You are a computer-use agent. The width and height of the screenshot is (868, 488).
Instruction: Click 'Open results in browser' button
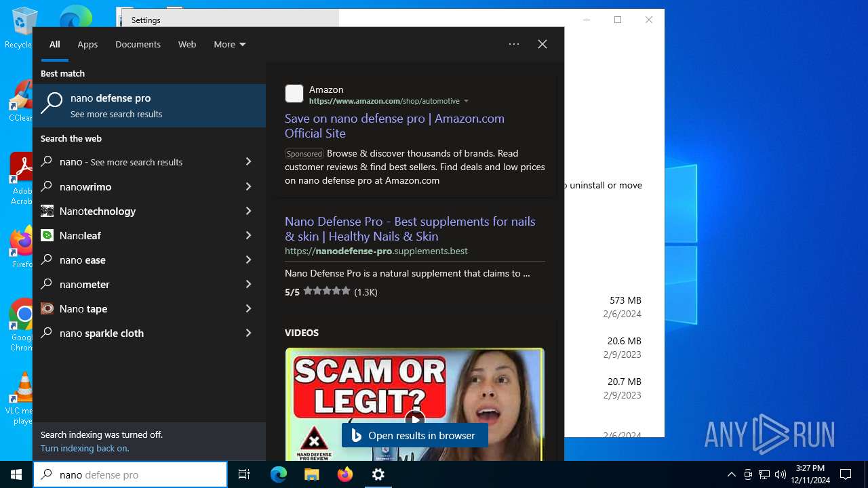coord(414,435)
